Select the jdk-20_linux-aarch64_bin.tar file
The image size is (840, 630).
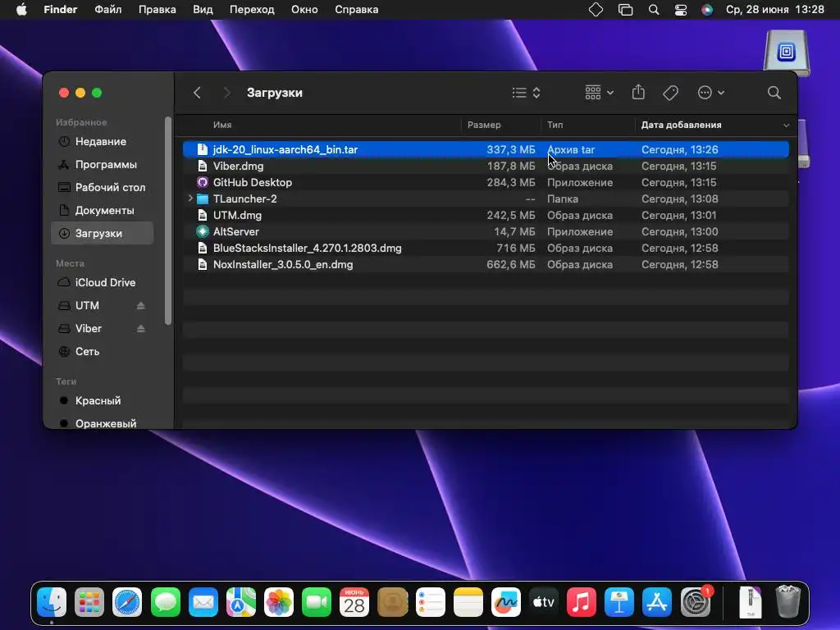[486, 149]
